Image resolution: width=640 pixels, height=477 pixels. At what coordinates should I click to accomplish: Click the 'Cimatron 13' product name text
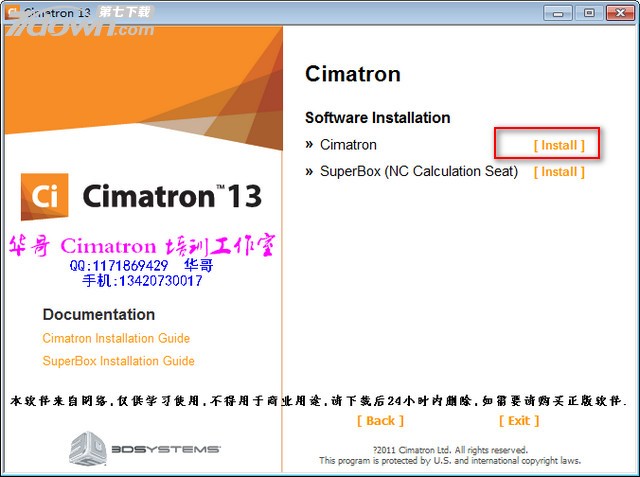coord(172,197)
